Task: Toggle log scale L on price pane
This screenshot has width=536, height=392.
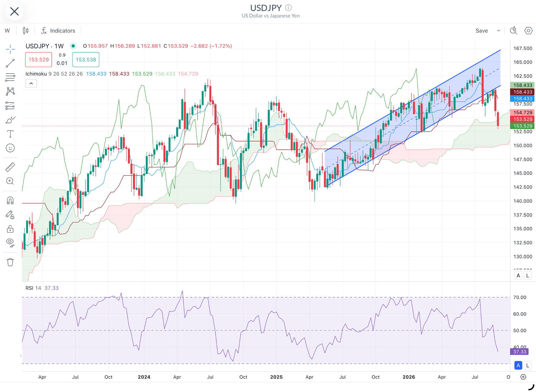Action: (x=528, y=276)
